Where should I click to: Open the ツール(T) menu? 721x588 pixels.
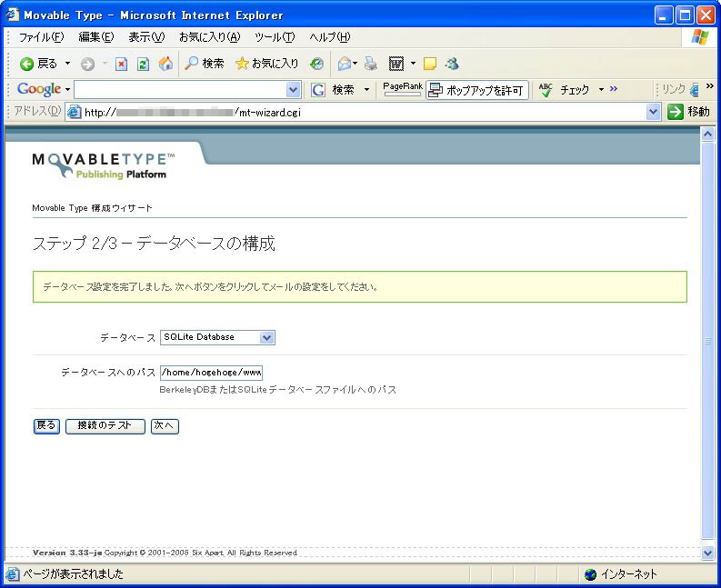coord(275,37)
